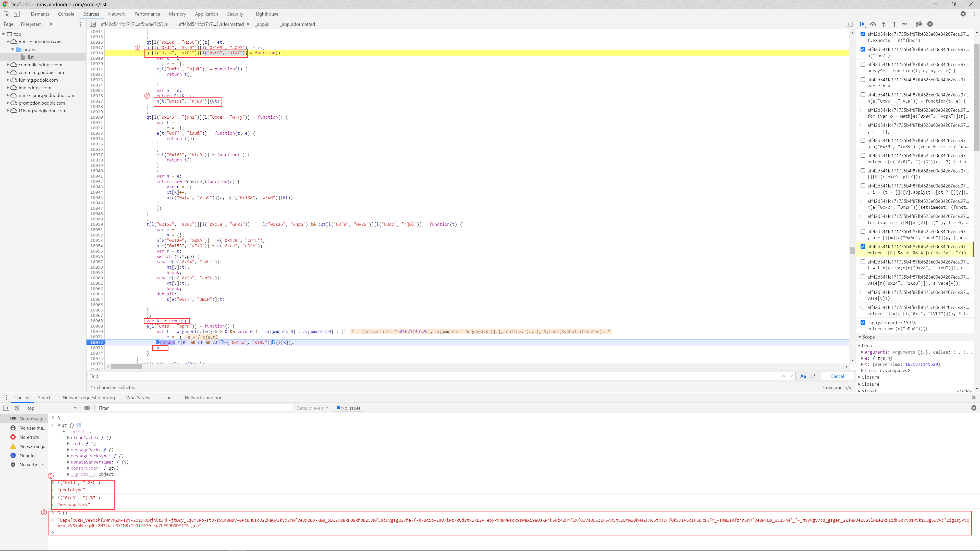Toggle pause on exceptions
This screenshot has width=980, height=551.
(x=930, y=24)
